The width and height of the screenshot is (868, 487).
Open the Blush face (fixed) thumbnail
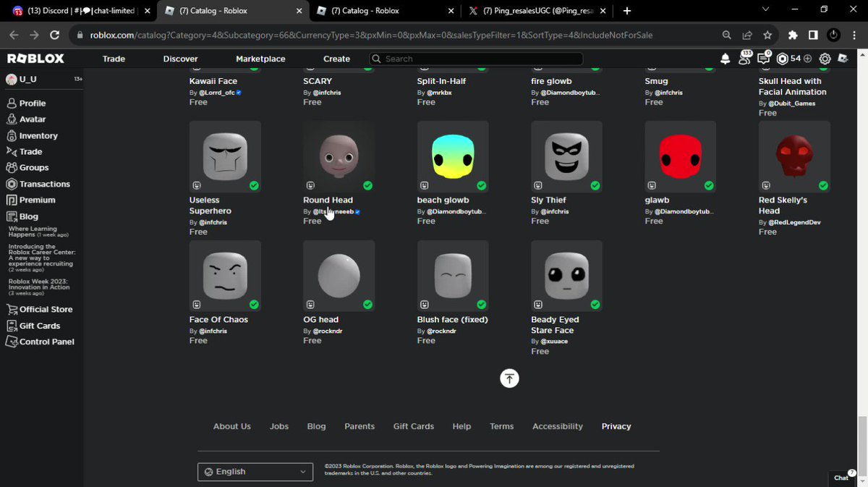453,276
